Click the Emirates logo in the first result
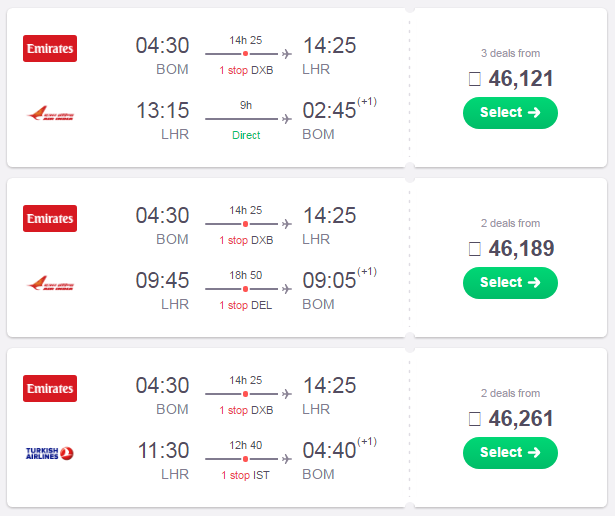This screenshot has height=516, width=615. (x=50, y=49)
